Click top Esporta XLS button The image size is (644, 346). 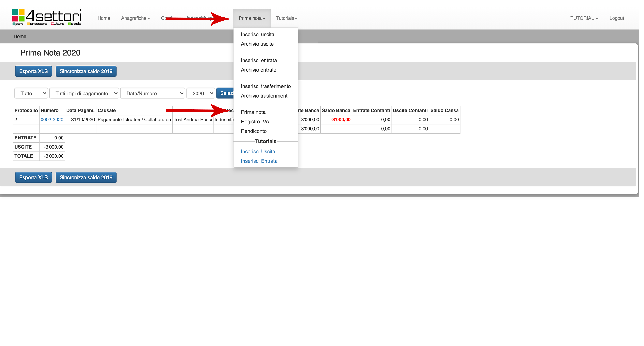[x=33, y=72]
